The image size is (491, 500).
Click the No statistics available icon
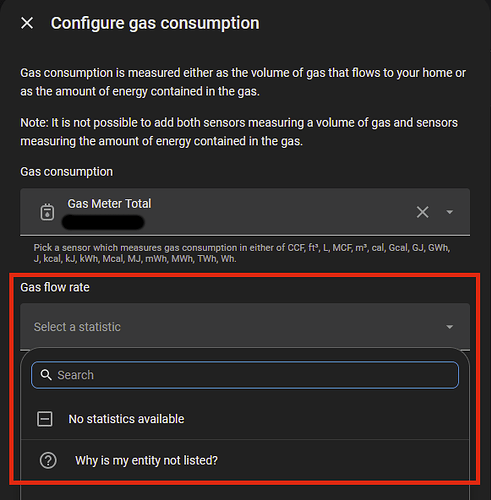[x=44, y=419]
